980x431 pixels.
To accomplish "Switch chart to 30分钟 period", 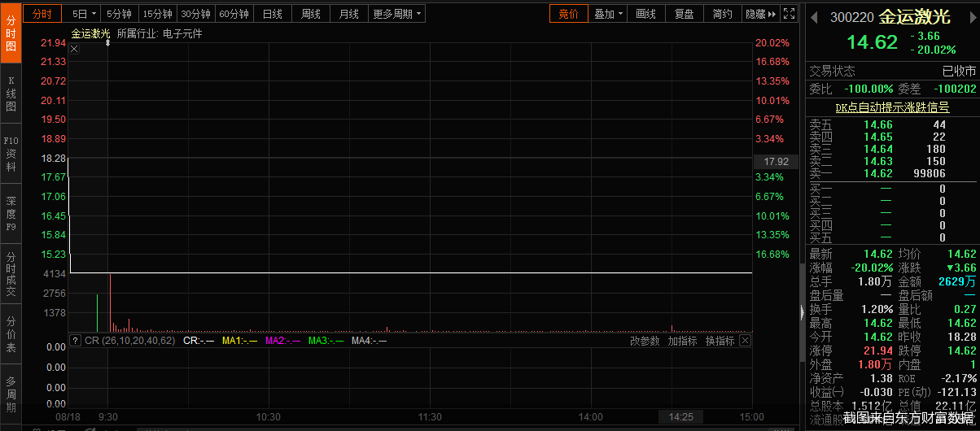I will pyautogui.click(x=195, y=14).
